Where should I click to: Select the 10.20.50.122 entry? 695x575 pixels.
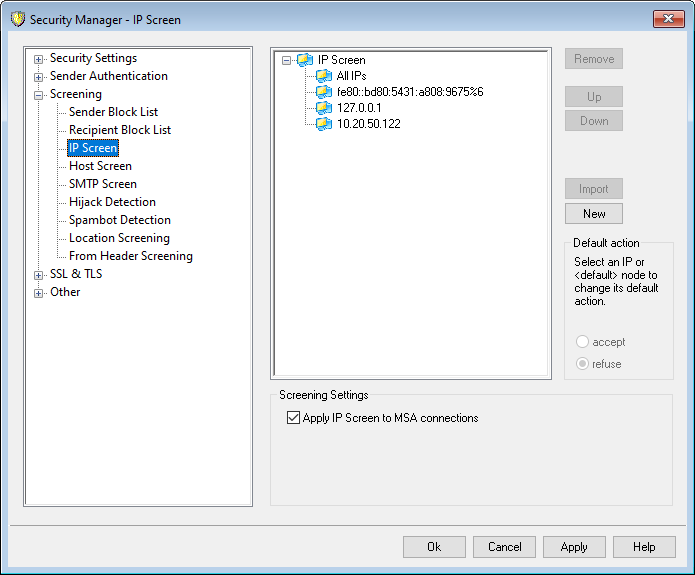369,124
